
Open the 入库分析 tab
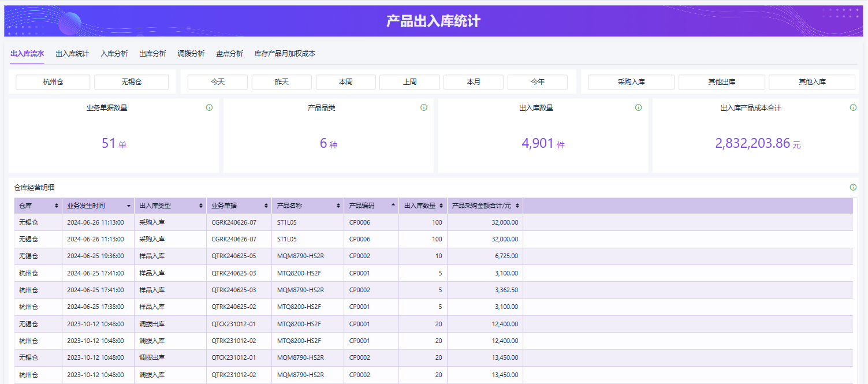coord(114,54)
